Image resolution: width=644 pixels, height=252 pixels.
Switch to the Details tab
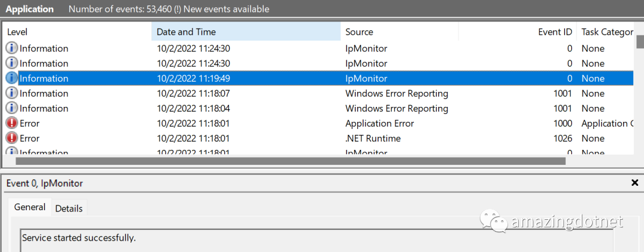pyautogui.click(x=69, y=208)
